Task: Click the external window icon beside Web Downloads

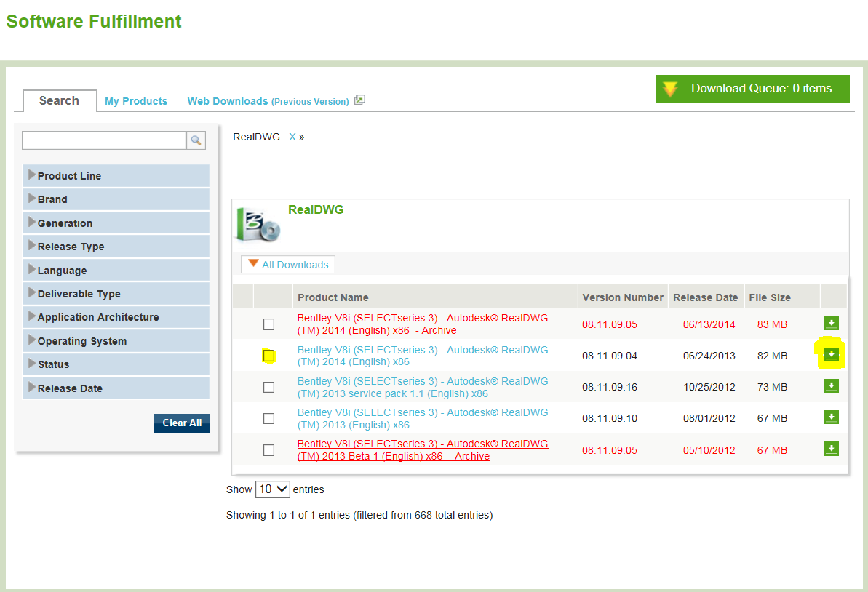Action: click(x=360, y=100)
